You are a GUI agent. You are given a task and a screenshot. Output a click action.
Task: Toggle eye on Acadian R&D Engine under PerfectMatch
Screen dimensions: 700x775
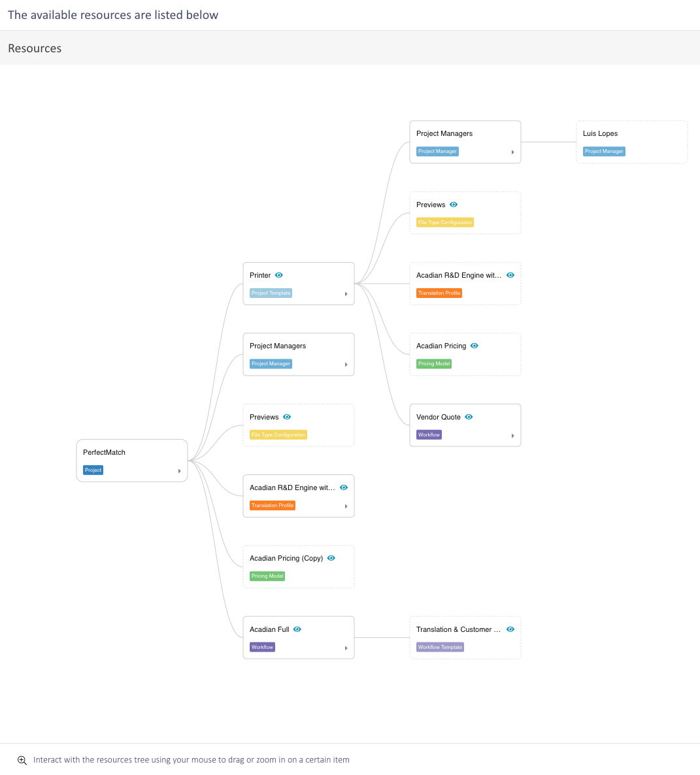coord(344,487)
